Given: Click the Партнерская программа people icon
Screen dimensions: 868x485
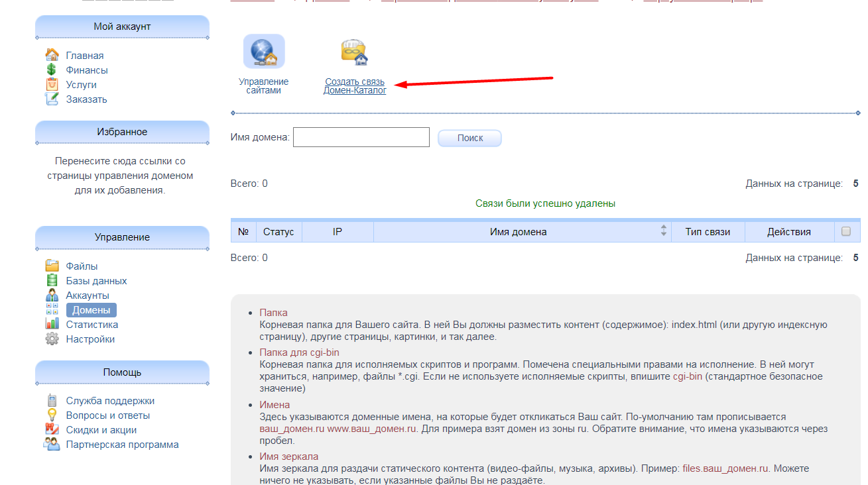Looking at the screenshot, I should 52,444.
